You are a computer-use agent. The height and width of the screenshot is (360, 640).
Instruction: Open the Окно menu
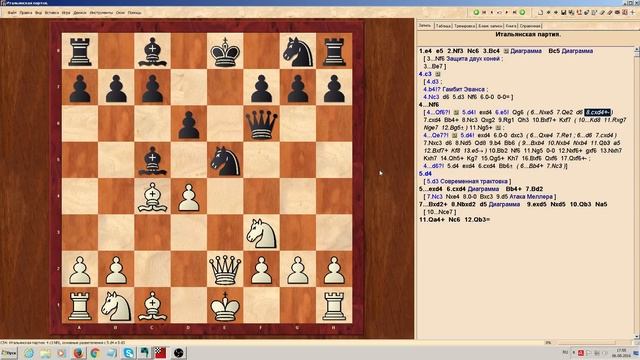pyautogui.click(x=120, y=13)
